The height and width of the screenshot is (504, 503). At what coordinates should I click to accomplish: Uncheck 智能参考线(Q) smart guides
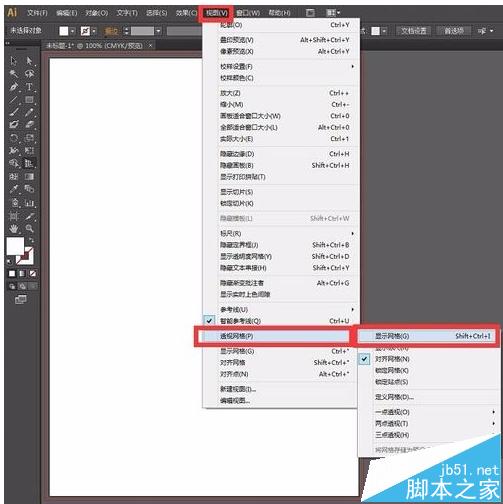[281, 321]
